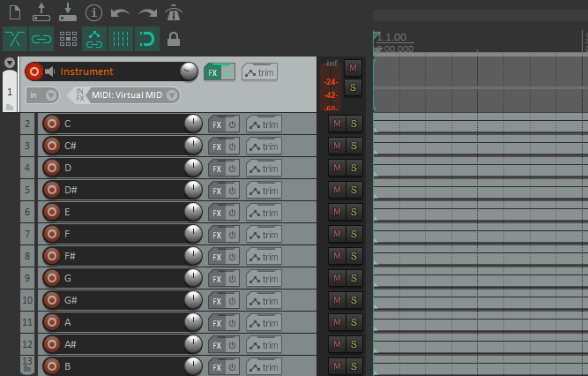588x376 pixels.
Task: Click the Redo arrow icon
Action: 146,12
